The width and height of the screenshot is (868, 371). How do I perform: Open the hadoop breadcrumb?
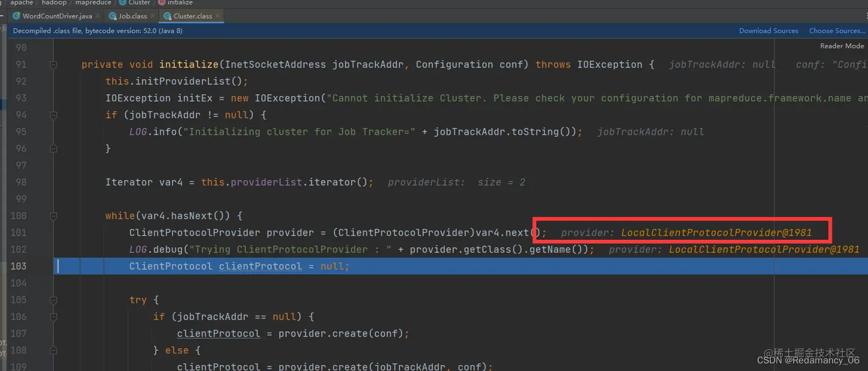coord(54,3)
